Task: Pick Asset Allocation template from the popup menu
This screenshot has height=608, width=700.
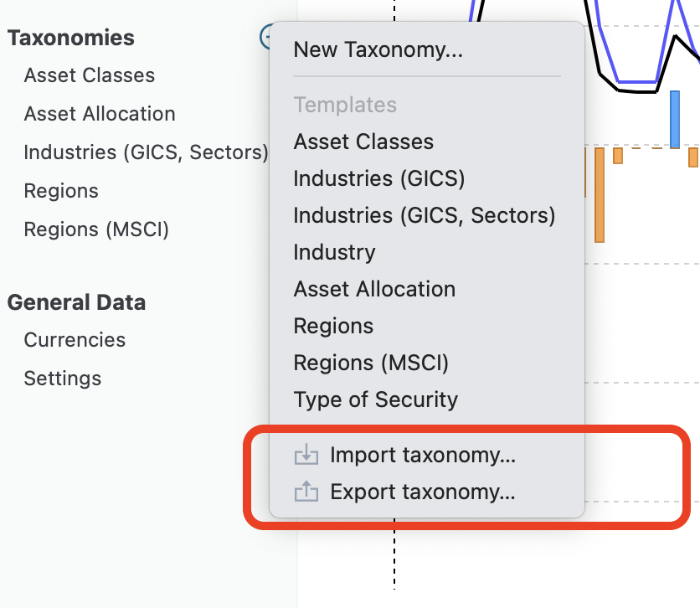Action: click(374, 289)
